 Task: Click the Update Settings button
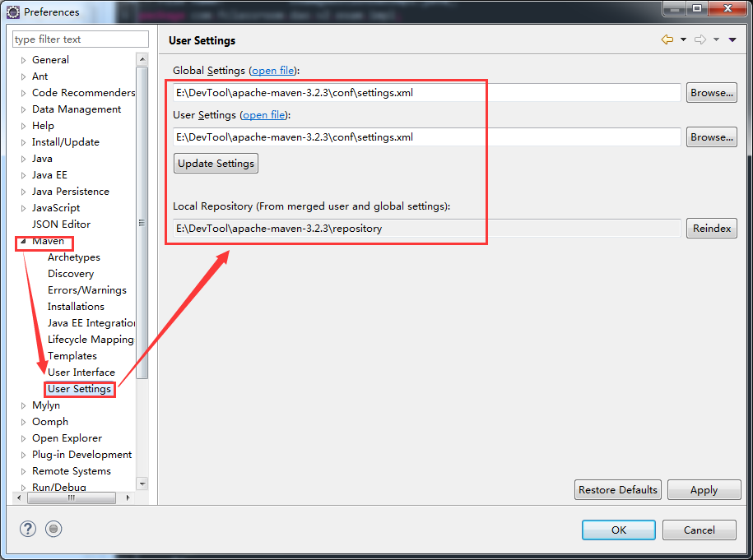216,164
